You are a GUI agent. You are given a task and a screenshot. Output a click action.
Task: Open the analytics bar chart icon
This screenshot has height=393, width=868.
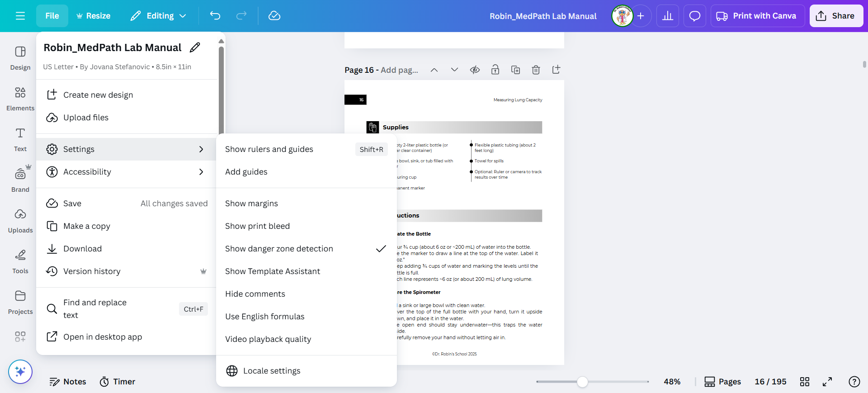tap(668, 16)
